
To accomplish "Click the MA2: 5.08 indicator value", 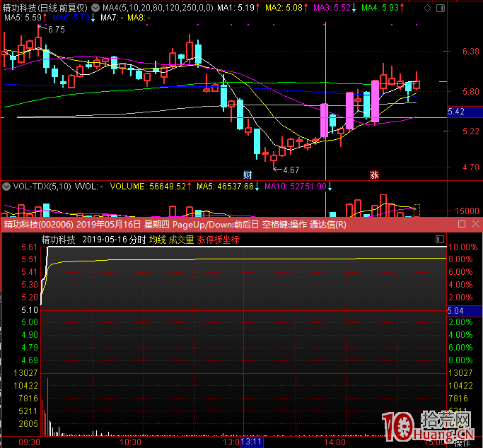I will point(286,8).
